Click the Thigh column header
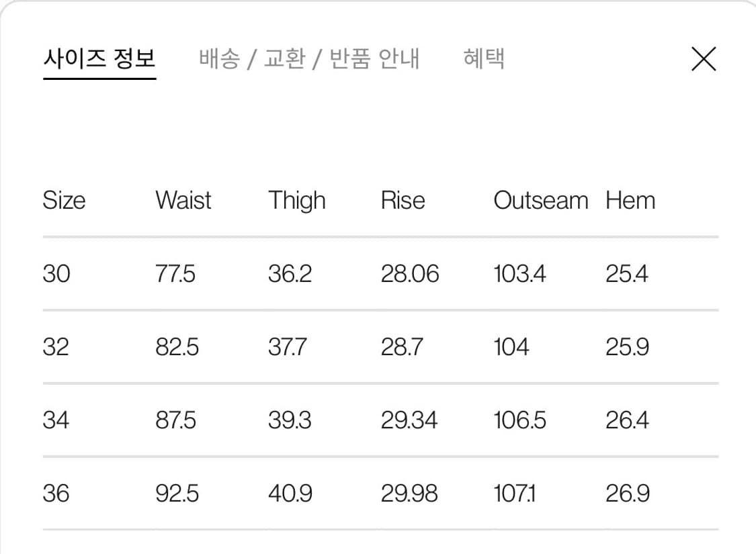 point(296,200)
